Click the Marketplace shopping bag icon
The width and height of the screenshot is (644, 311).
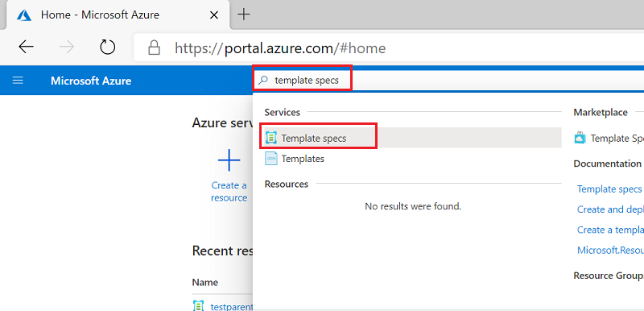(580, 138)
